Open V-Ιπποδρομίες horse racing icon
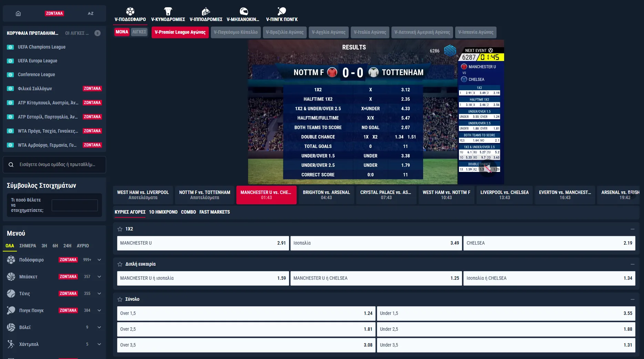Viewport: 644px width, 359px height. (206, 11)
